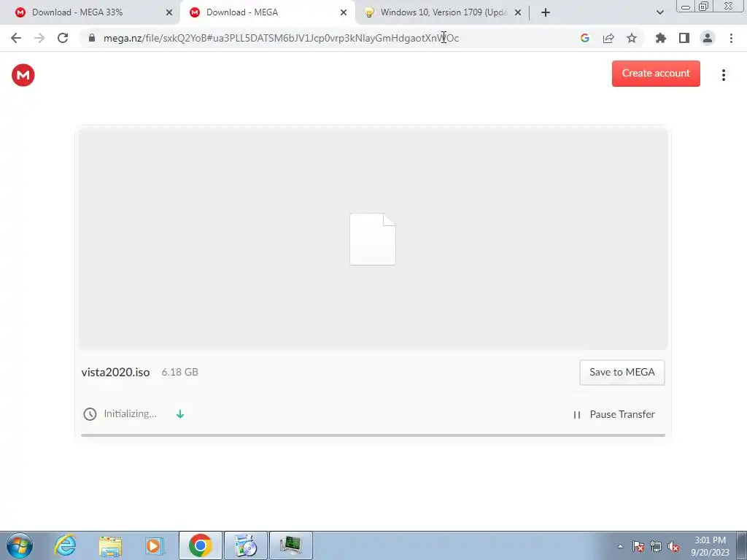Open the system monitor taskbar icon
747x560 pixels.
[x=291, y=545]
